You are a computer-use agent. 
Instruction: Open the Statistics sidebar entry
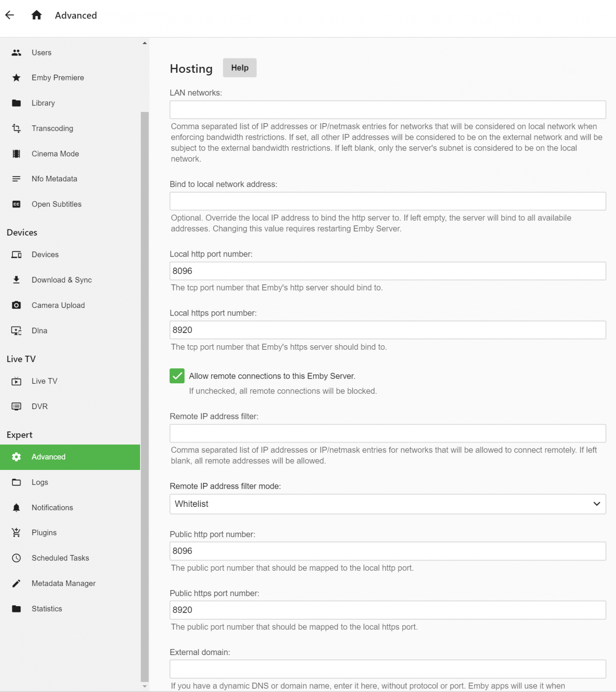click(47, 609)
